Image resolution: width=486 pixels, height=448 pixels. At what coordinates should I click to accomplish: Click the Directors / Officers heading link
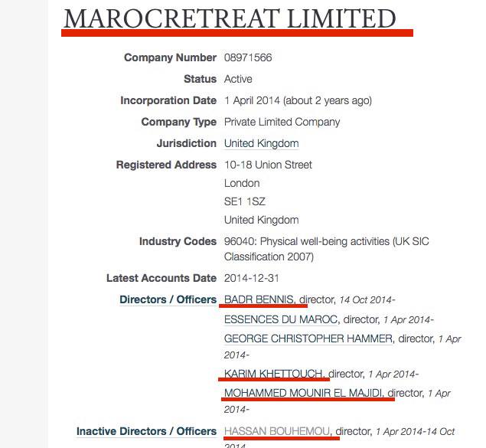(168, 299)
